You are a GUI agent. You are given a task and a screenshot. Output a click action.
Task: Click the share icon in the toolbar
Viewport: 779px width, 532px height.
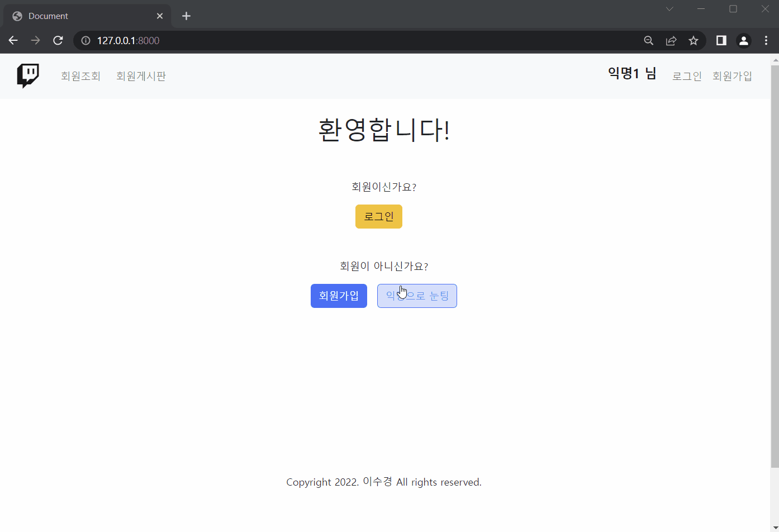coord(671,40)
